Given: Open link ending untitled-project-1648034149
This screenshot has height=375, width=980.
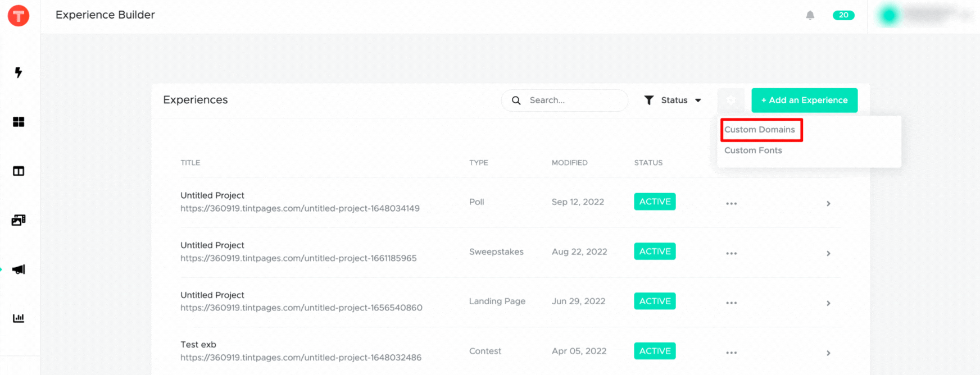Looking at the screenshot, I should [x=300, y=208].
